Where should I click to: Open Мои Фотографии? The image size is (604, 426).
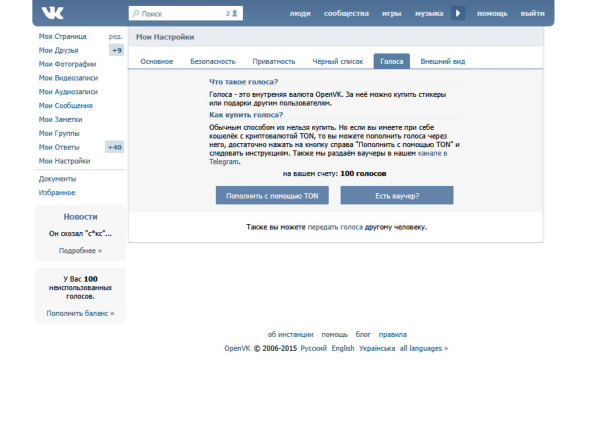tap(67, 64)
